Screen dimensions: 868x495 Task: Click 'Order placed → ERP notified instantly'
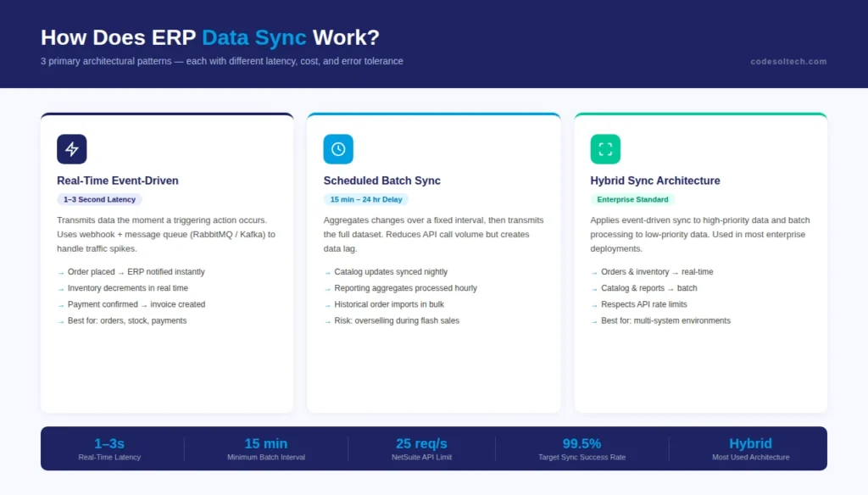click(x=136, y=272)
